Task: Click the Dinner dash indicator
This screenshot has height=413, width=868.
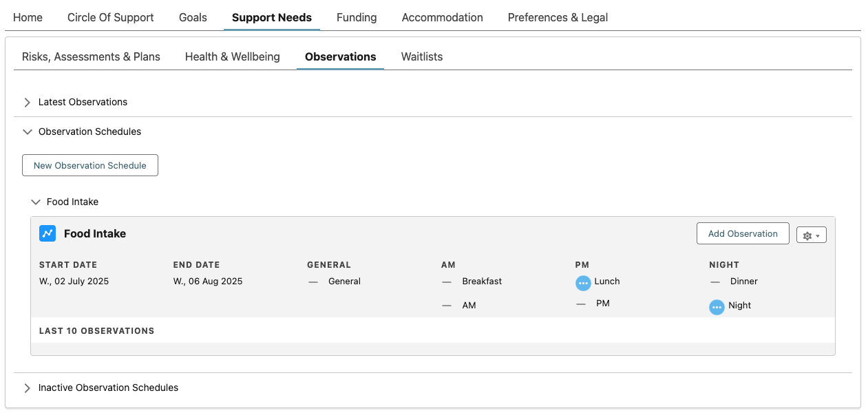Action: [715, 282]
